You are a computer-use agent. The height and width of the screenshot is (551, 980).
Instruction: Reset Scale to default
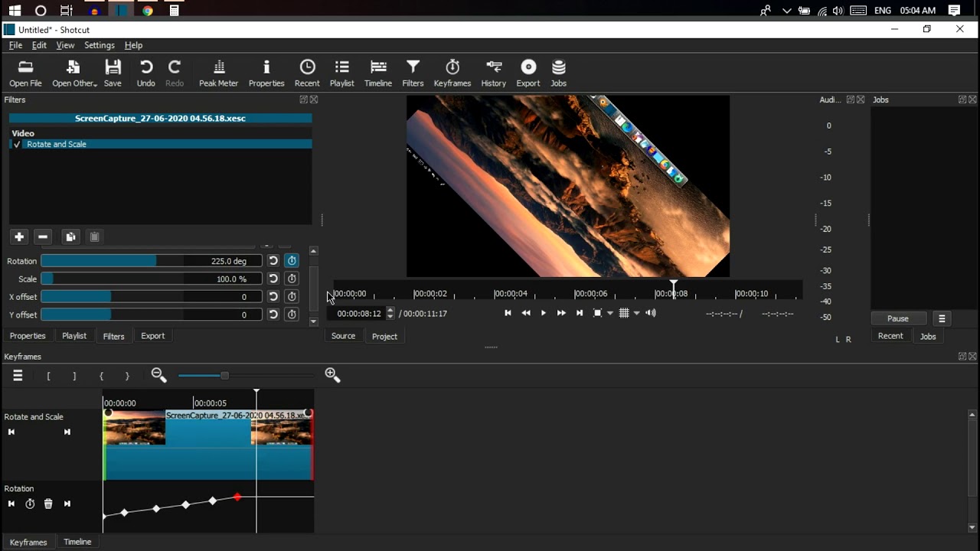273,279
